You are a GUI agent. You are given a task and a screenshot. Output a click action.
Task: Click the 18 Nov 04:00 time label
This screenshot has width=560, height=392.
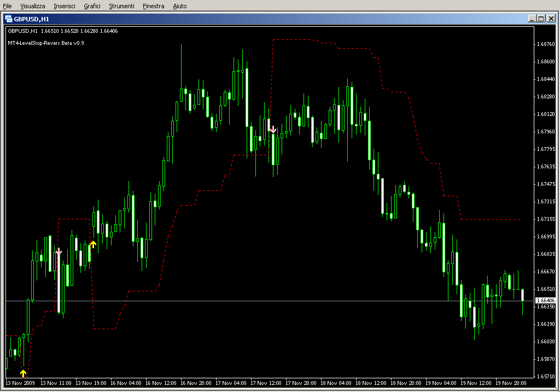pyautogui.click(x=336, y=383)
